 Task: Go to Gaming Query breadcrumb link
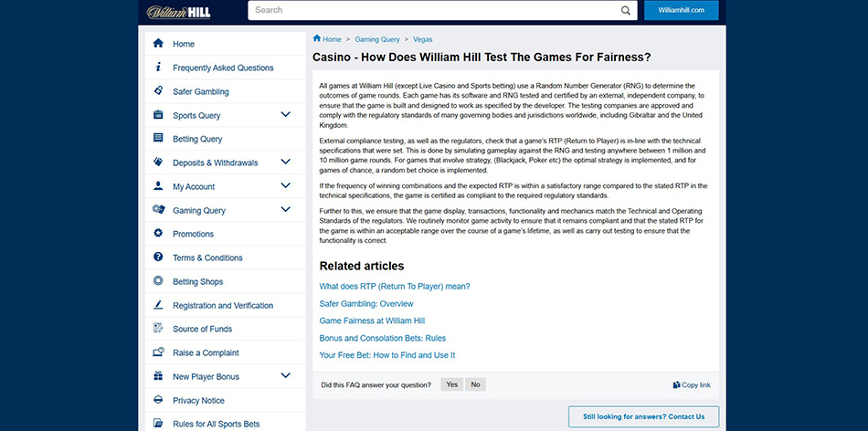pos(377,39)
